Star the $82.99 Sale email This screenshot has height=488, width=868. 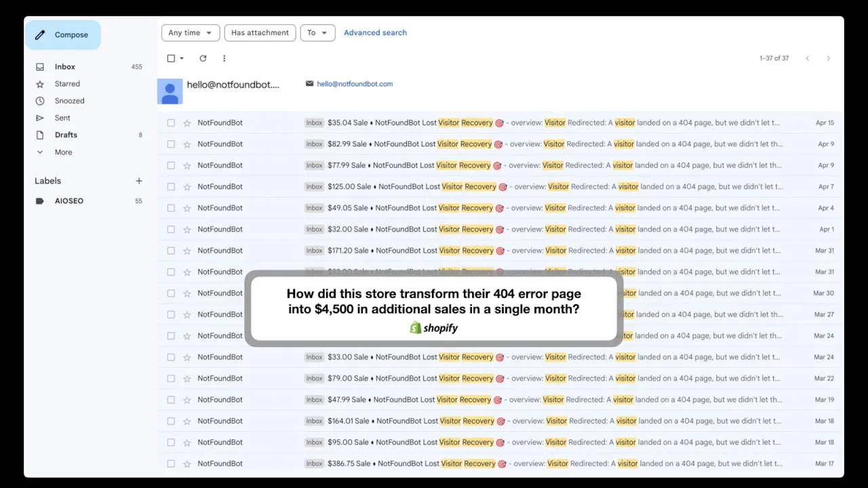[187, 144]
